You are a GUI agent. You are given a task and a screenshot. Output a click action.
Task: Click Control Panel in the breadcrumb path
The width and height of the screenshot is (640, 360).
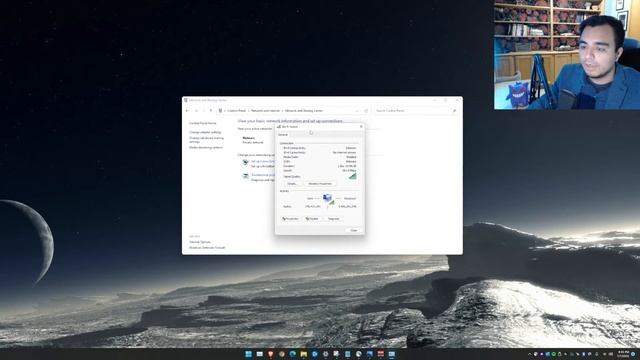point(237,111)
